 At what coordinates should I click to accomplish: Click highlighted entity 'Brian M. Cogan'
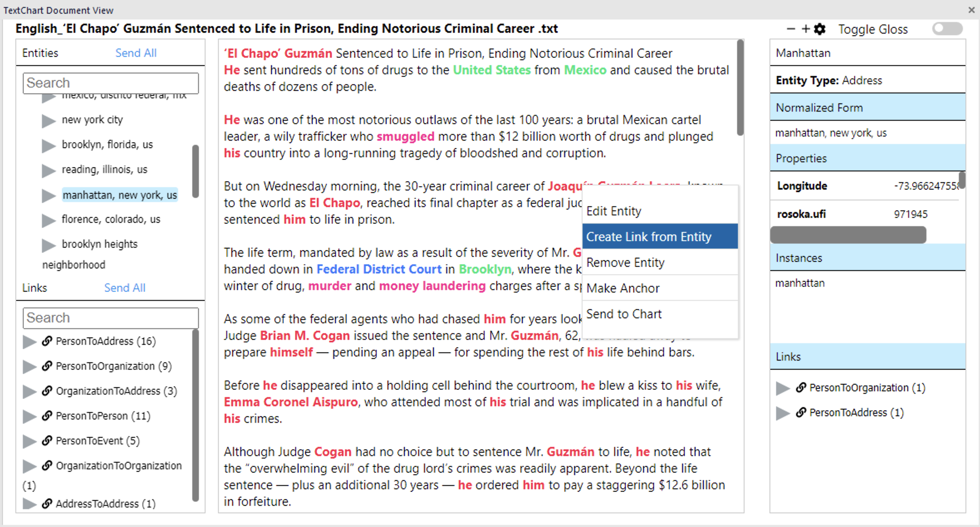point(305,336)
